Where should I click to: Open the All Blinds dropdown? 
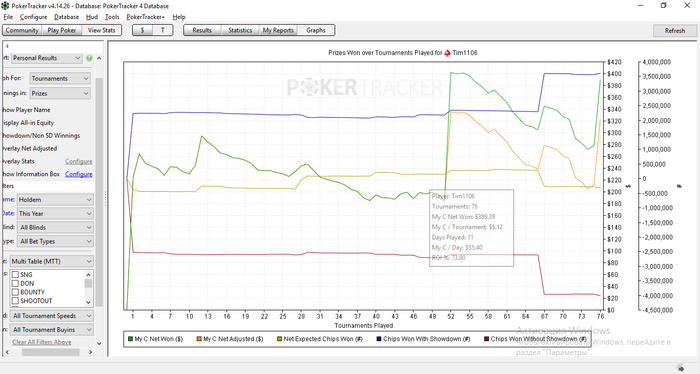tap(55, 227)
